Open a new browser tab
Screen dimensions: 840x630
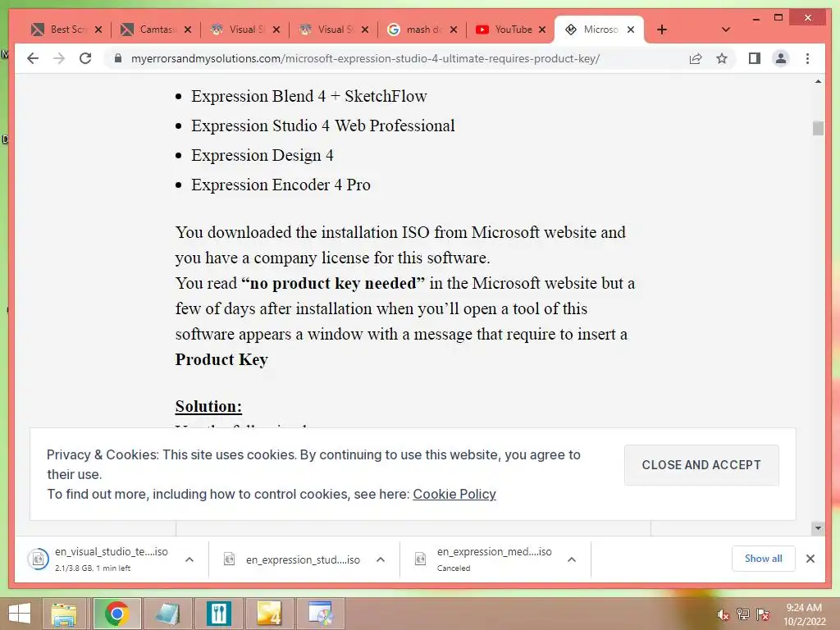point(662,30)
